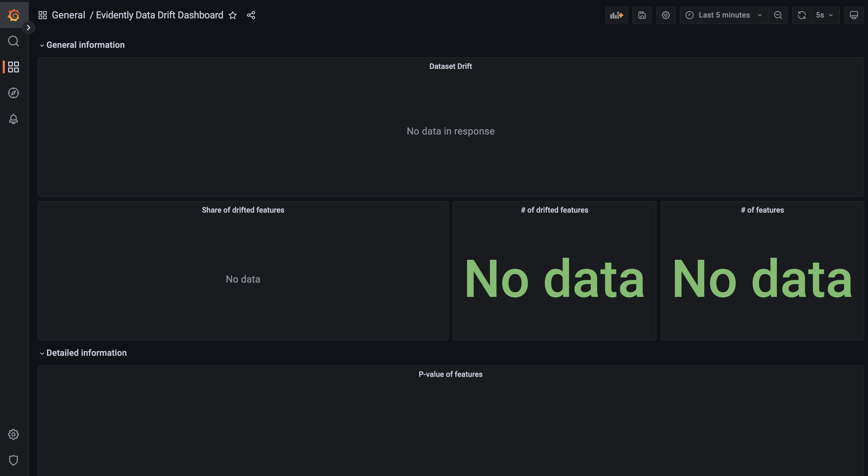Open the Dashboards sidebar icon
Image resolution: width=868 pixels, height=476 pixels.
13,67
